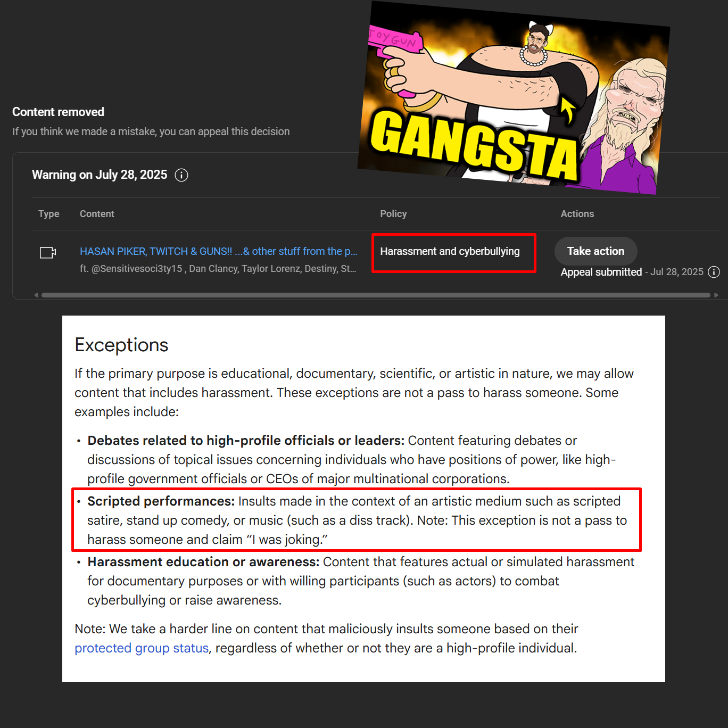Open the protected group status link
The image size is (728, 728).
pyautogui.click(x=142, y=648)
